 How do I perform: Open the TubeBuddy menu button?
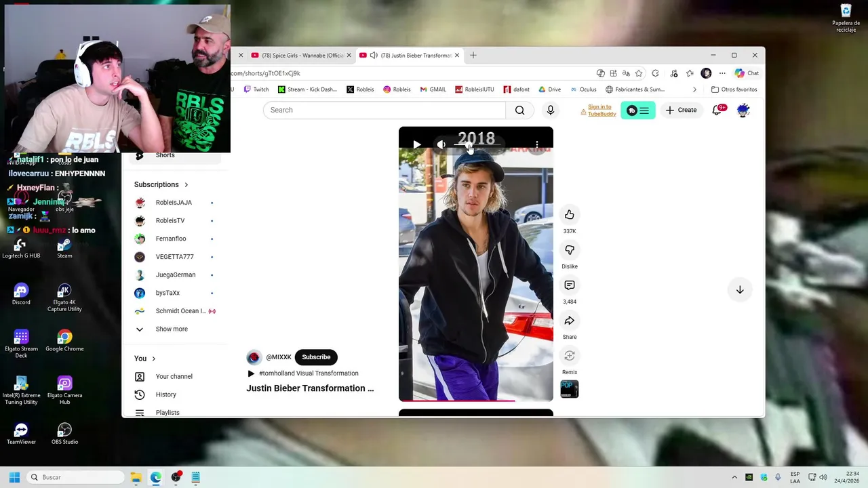coord(638,110)
